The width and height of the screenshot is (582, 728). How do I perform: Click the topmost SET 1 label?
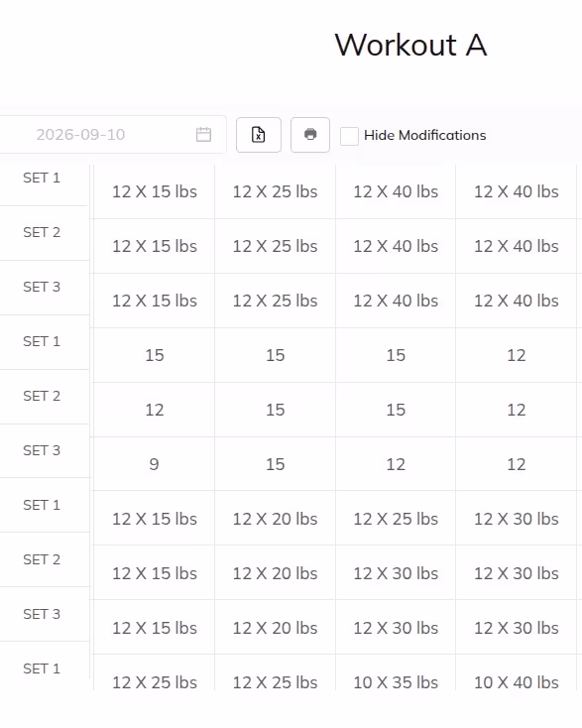[42, 178]
